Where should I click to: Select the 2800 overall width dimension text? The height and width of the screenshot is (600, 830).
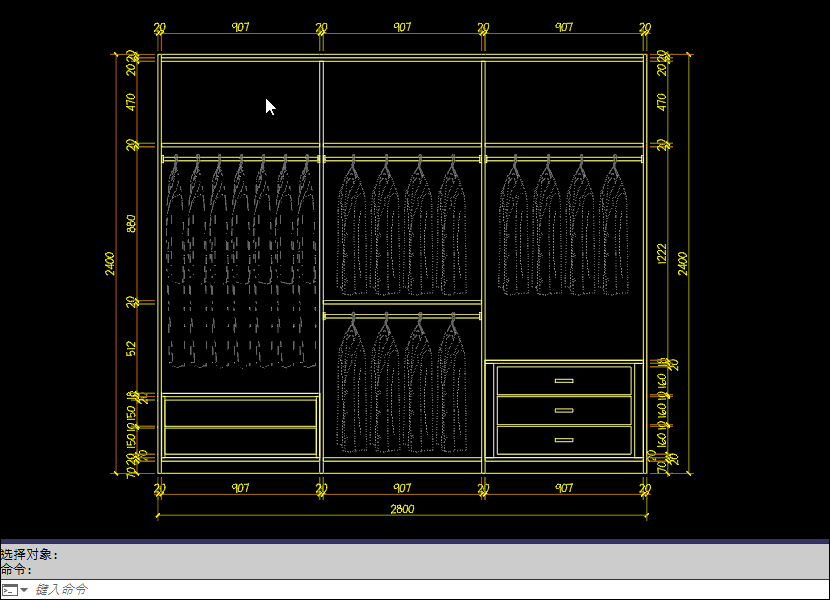point(402,509)
